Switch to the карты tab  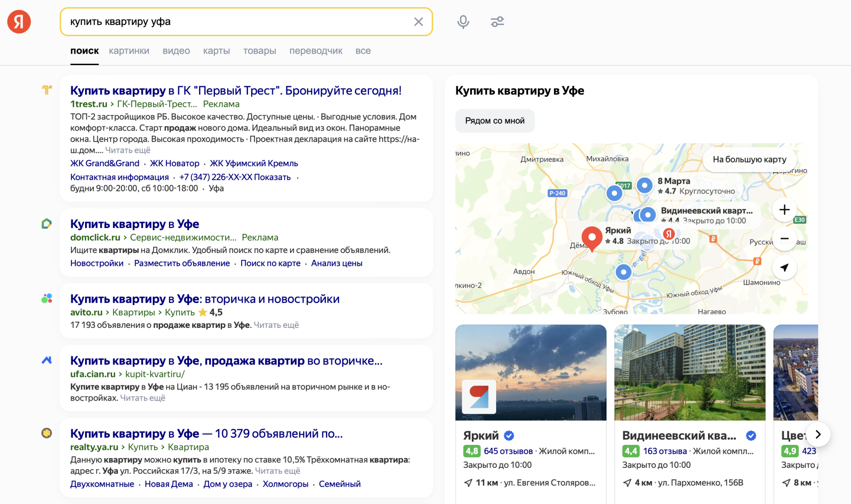pos(216,51)
